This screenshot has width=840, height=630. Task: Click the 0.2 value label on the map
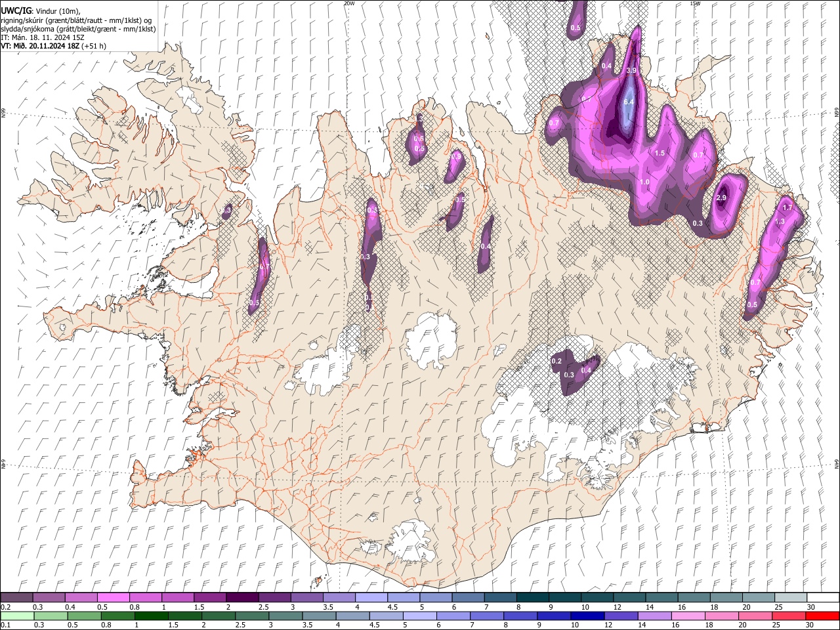tap(556, 361)
